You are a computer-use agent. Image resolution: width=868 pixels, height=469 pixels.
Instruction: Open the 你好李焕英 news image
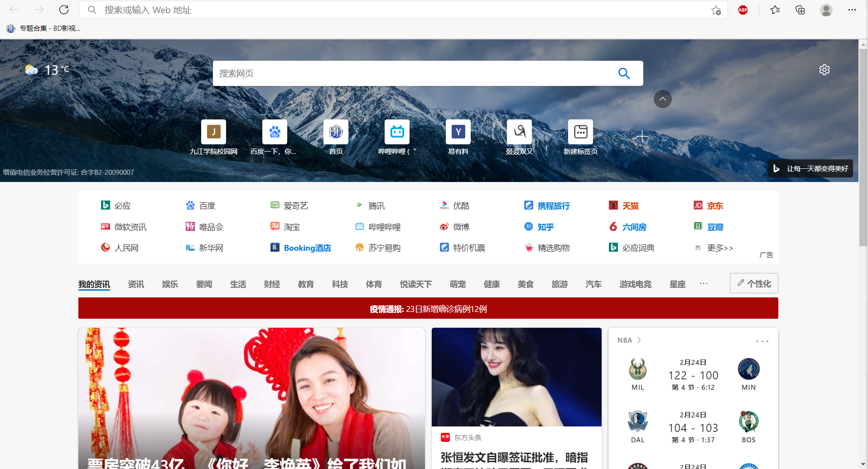251,398
